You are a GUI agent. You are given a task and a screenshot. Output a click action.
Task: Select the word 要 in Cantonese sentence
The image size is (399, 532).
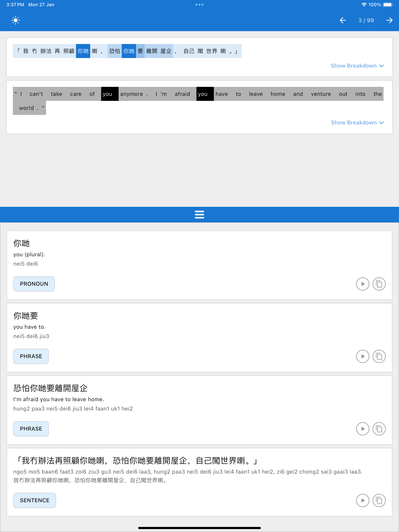140,51
